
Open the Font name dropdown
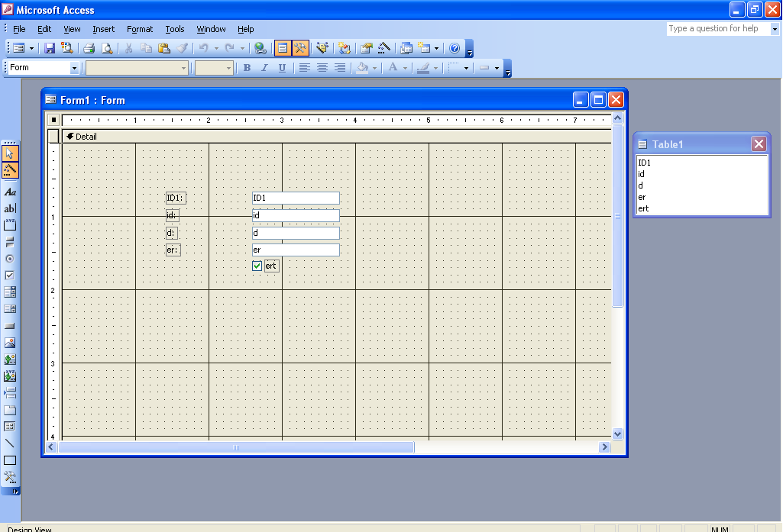pos(184,68)
